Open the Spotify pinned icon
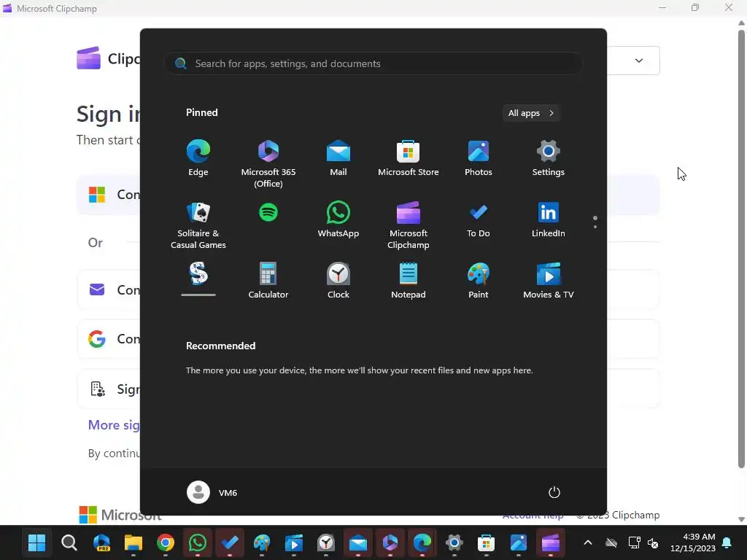 268,212
